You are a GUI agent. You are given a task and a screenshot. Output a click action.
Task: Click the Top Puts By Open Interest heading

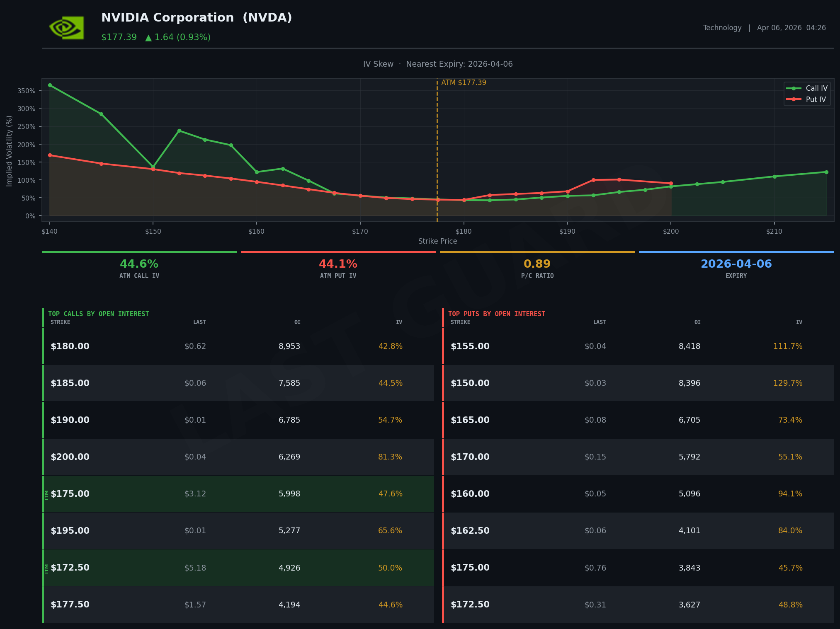tap(496, 314)
